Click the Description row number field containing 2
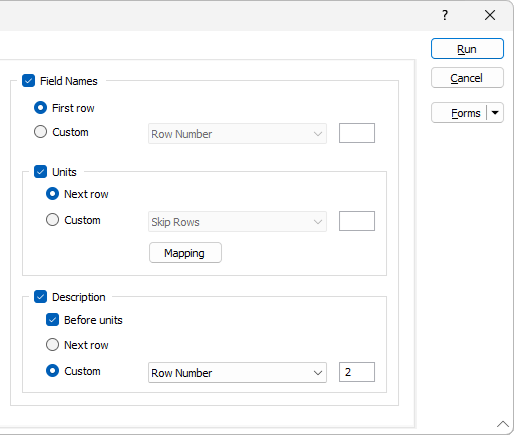Viewport: 514px width, 435px height. [357, 372]
